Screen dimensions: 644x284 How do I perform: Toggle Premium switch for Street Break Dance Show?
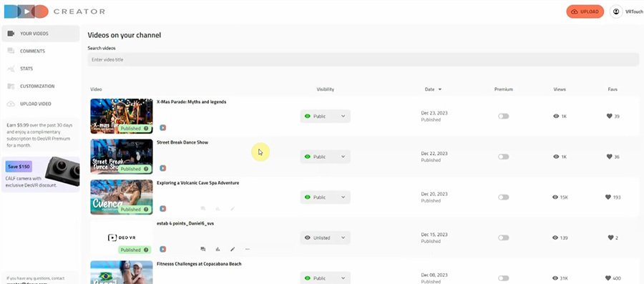click(x=504, y=157)
